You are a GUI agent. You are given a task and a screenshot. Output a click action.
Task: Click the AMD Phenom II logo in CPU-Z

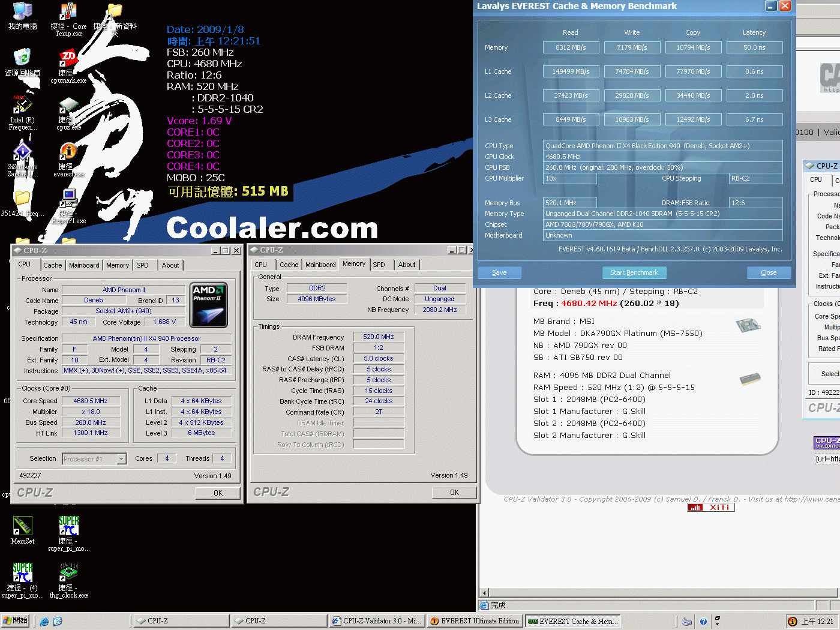click(x=208, y=305)
